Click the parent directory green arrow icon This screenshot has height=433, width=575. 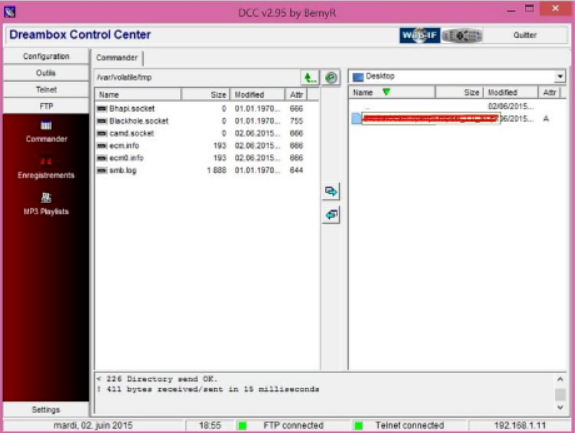click(x=310, y=77)
